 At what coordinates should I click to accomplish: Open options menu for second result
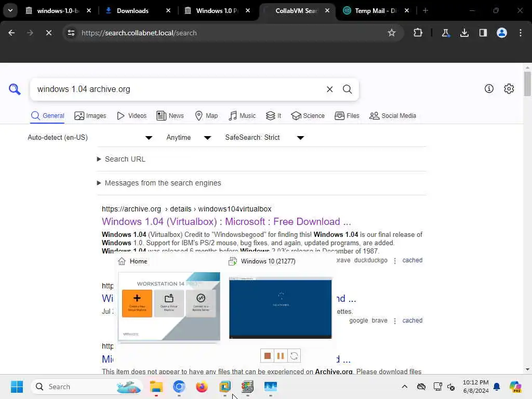click(x=395, y=321)
